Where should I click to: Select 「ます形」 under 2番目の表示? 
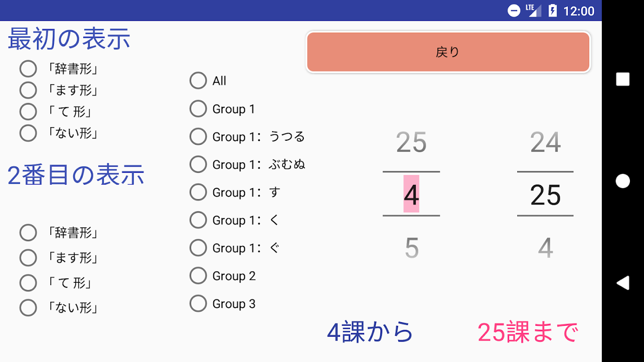(28, 258)
